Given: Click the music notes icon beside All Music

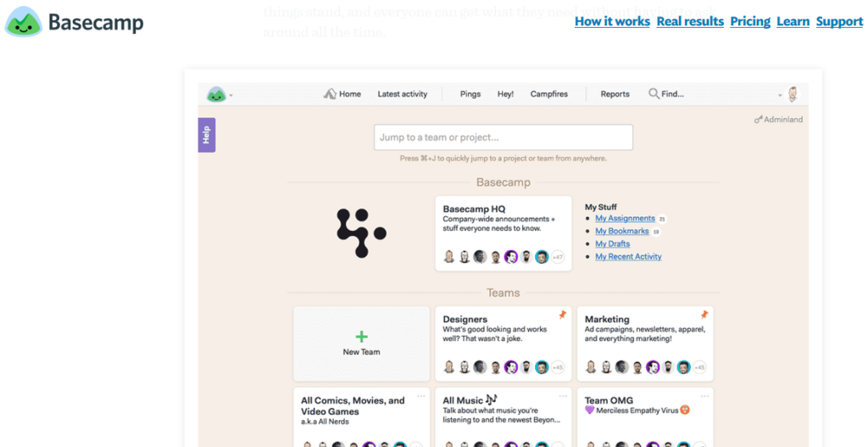Looking at the screenshot, I should 491,399.
